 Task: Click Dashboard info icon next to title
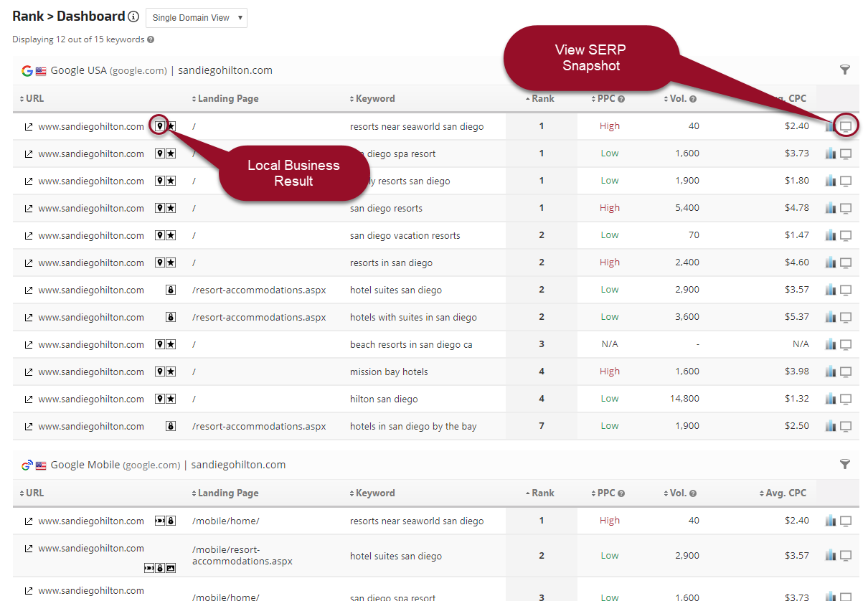pos(133,16)
